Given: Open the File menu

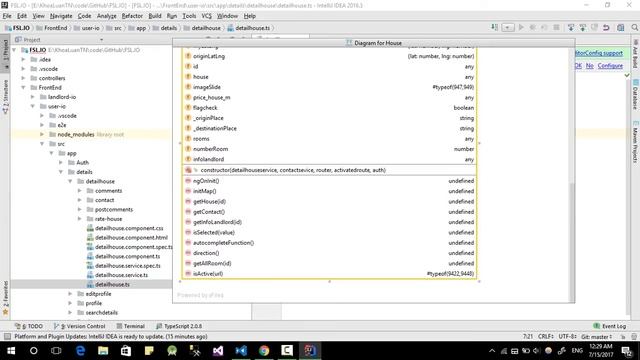Looking at the screenshot, I should pos(7,16).
